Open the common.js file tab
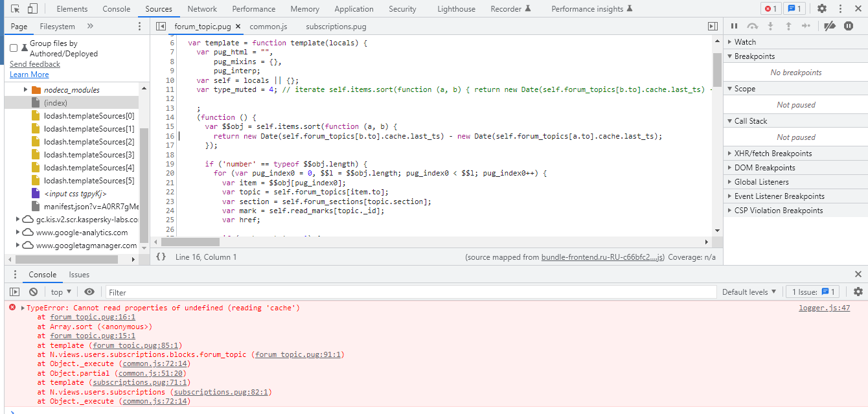This screenshot has height=414, width=868. click(x=268, y=27)
